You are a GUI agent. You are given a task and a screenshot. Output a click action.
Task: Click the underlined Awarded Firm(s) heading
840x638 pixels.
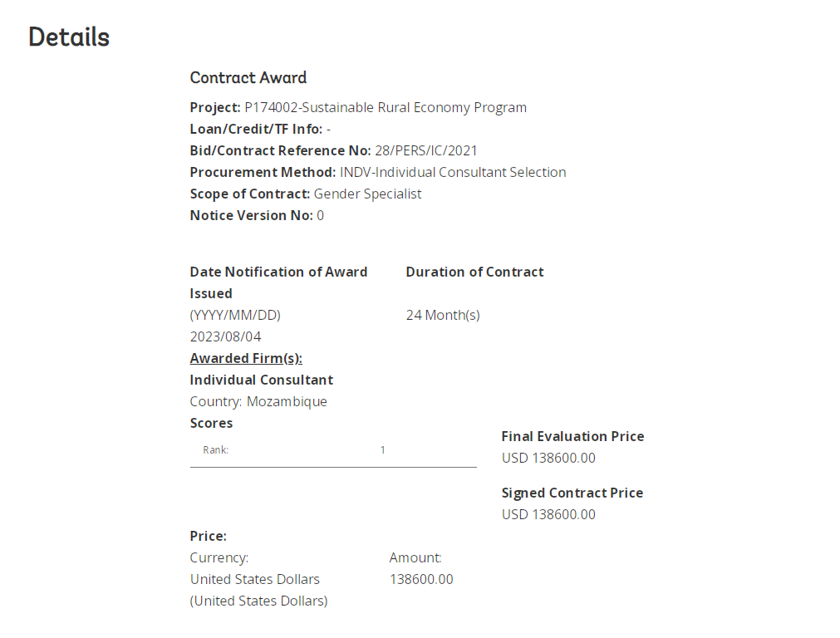tap(246, 358)
